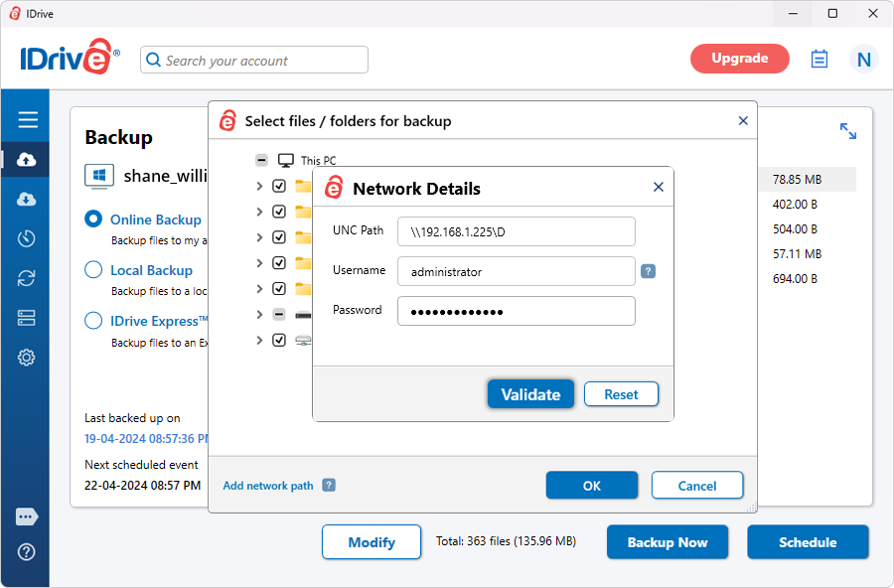894x588 pixels.
Task: Open the Server Backup sidebar icon
Action: pos(27,318)
